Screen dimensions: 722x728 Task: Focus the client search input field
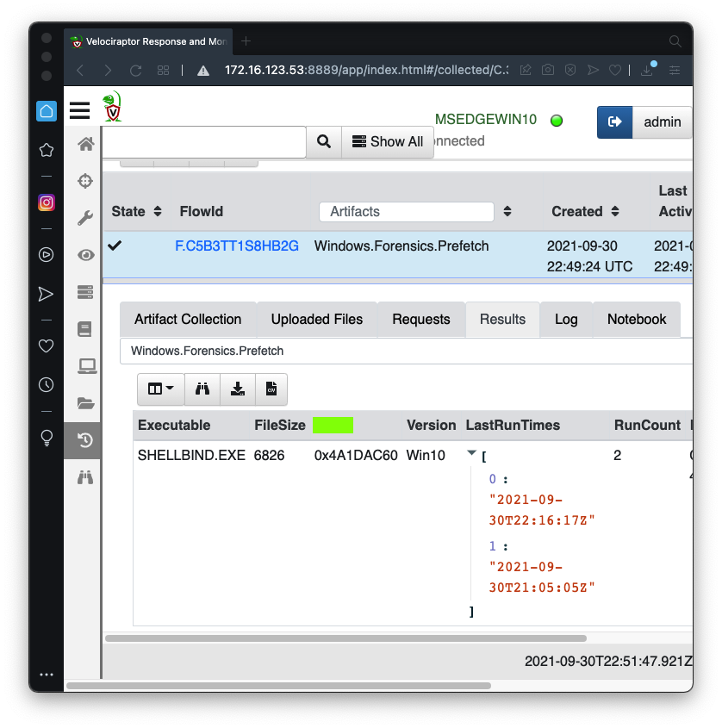pyautogui.click(x=204, y=141)
